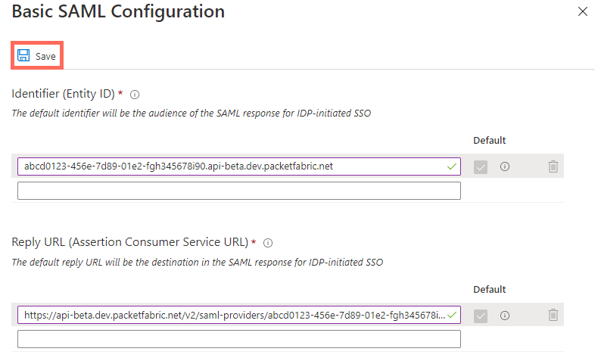Screen dimensions: 601x364
Task: Open info icon next to Reply URL Default checkbox
Action: pos(505,315)
